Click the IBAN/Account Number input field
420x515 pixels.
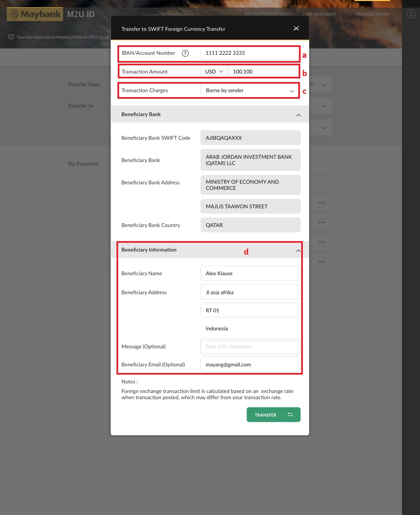(249, 53)
